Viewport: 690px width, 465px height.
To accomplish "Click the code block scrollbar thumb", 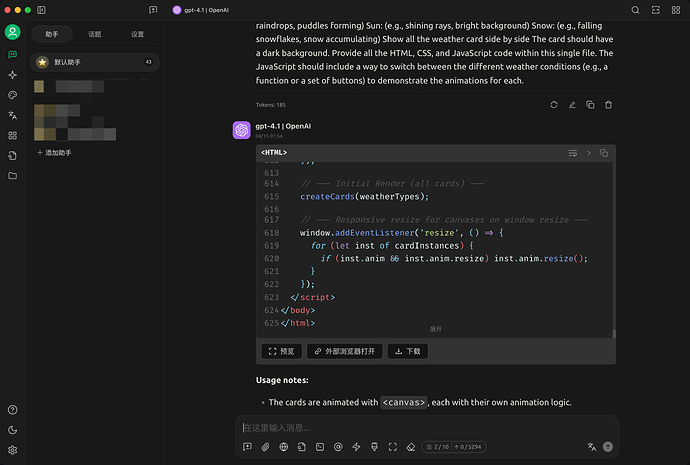I will (614, 334).
